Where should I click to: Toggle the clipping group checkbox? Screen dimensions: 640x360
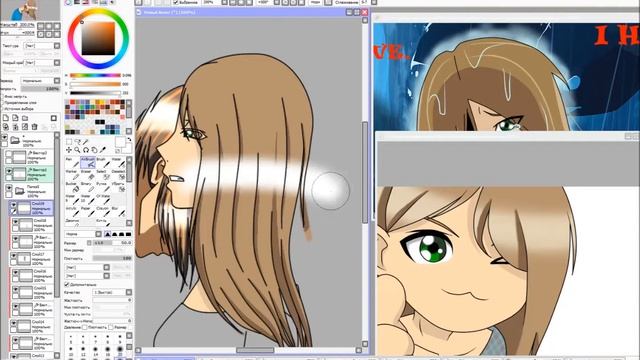[2, 103]
